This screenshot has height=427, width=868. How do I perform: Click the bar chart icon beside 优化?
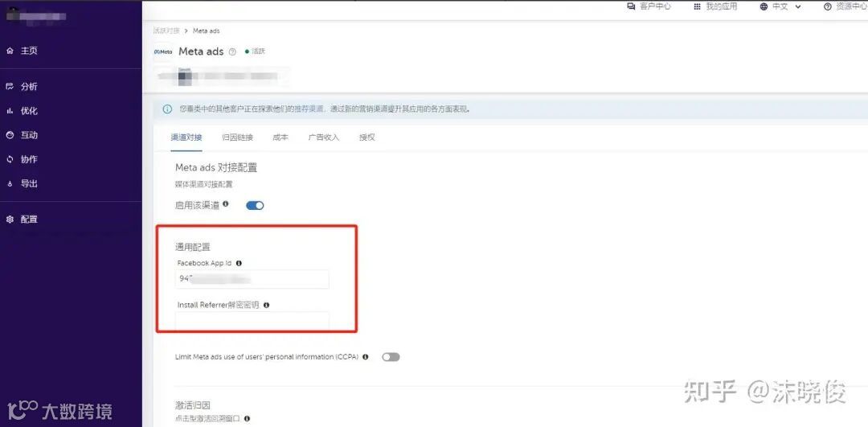point(10,111)
